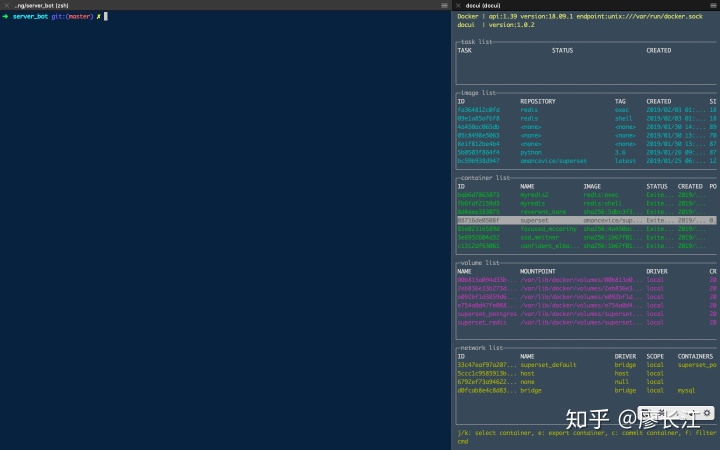
Task: Click the docui version:1.0.2 line
Action: [x=495, y=25]
